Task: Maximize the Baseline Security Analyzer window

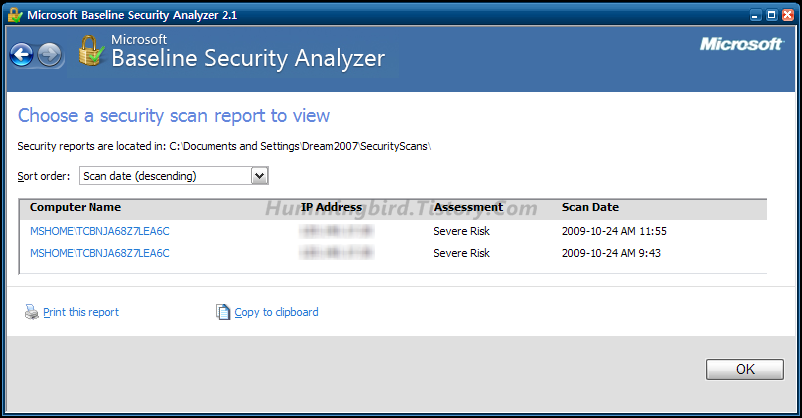Action: 770,15
